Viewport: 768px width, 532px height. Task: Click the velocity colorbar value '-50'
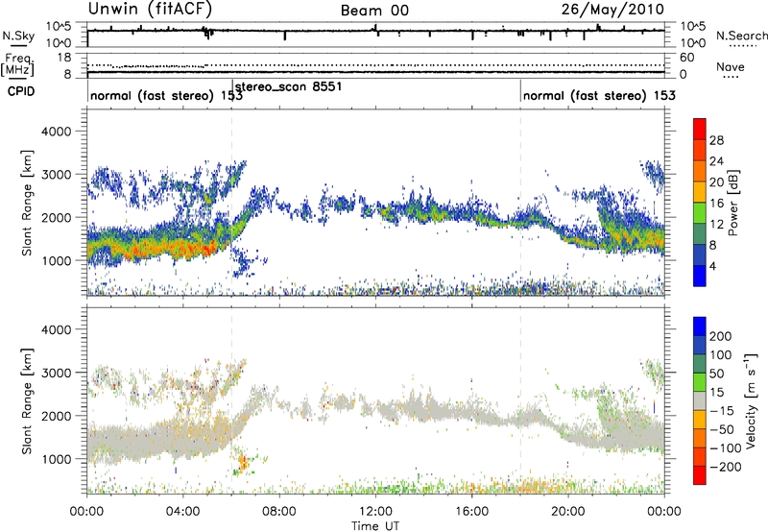[x=722, y=429]
